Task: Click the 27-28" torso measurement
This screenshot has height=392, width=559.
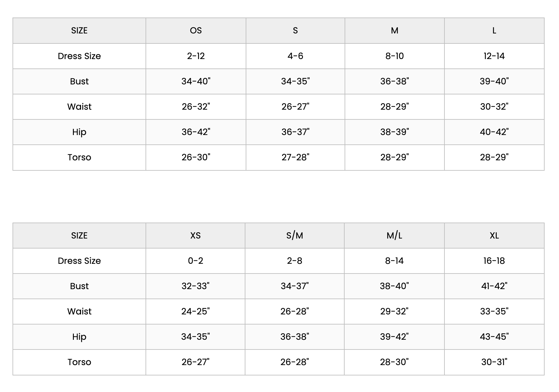Action: click(x=295, y=157)
